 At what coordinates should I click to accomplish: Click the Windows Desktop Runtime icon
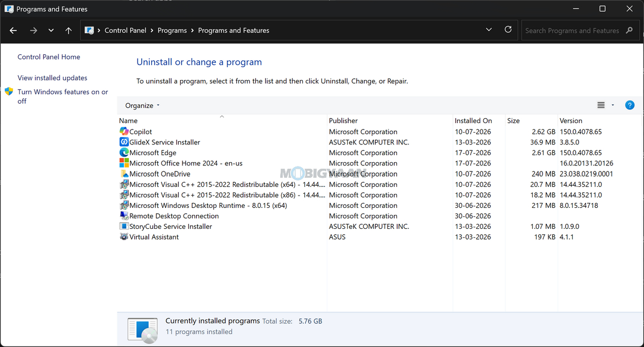coord(124,205)
